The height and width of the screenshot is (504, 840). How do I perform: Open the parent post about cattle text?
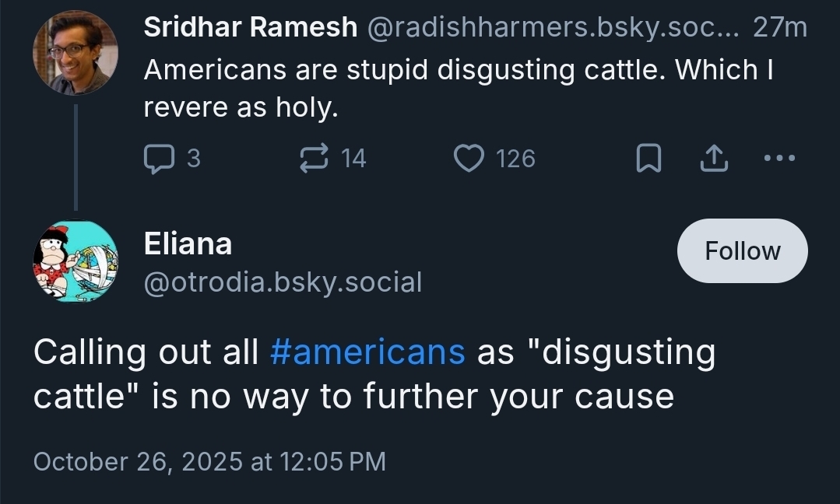tap(458, 87)
